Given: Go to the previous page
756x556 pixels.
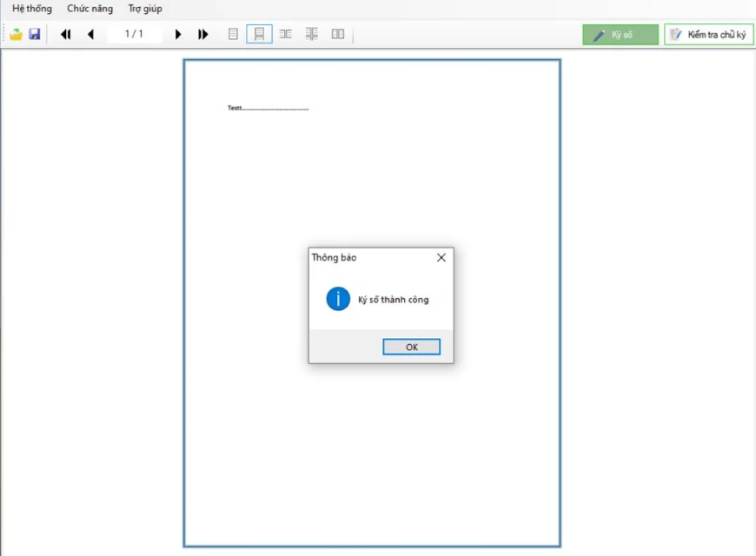Looking at the screenshot, I should (x=90, y=34).
